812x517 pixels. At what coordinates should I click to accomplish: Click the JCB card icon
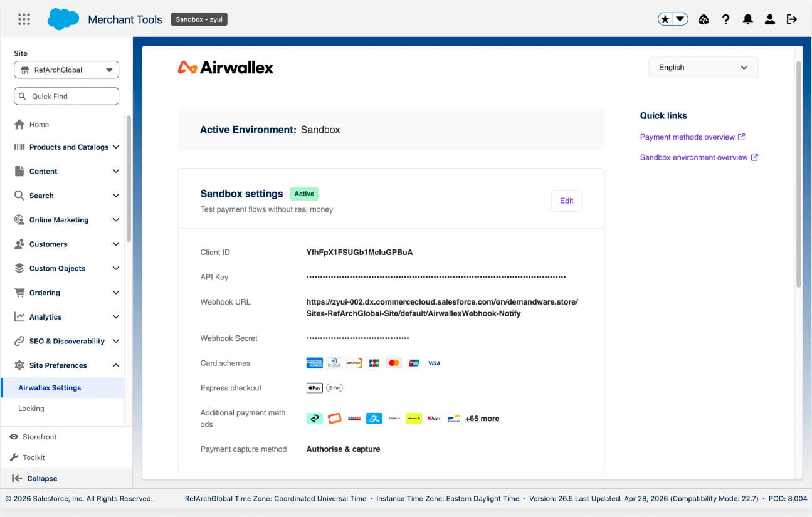[x=374, y=363]
